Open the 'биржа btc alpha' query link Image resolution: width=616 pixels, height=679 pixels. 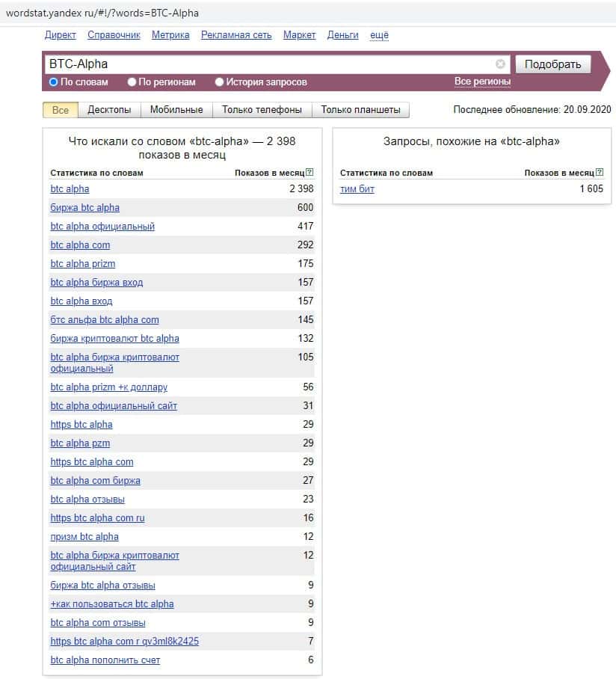[84, 207]
